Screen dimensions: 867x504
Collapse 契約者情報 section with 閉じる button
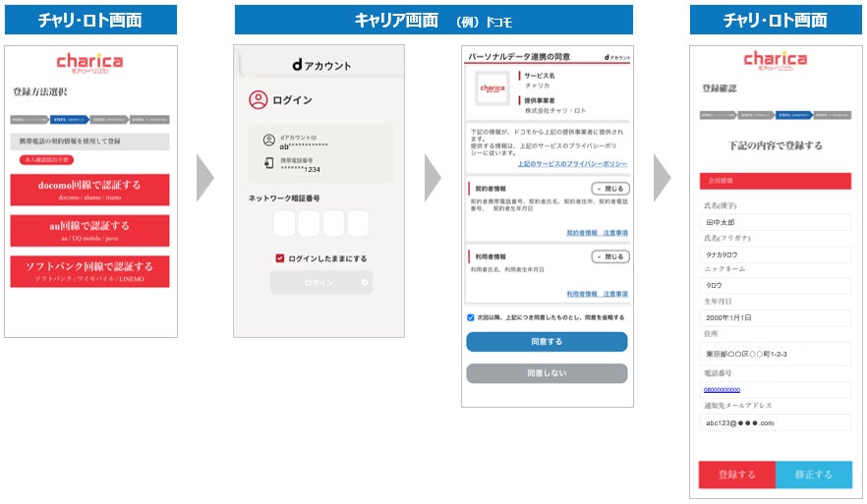[610, 189]
